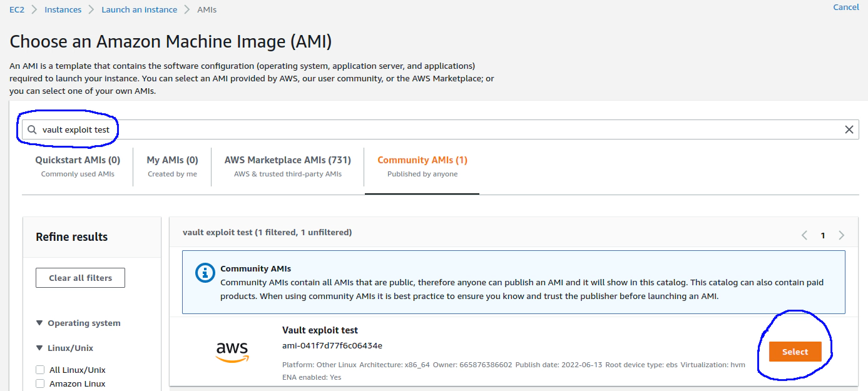This screenshot has height=391, width=868.
Task: Click the Platform: Other Linux text
Action: click(x=319, y=365)
